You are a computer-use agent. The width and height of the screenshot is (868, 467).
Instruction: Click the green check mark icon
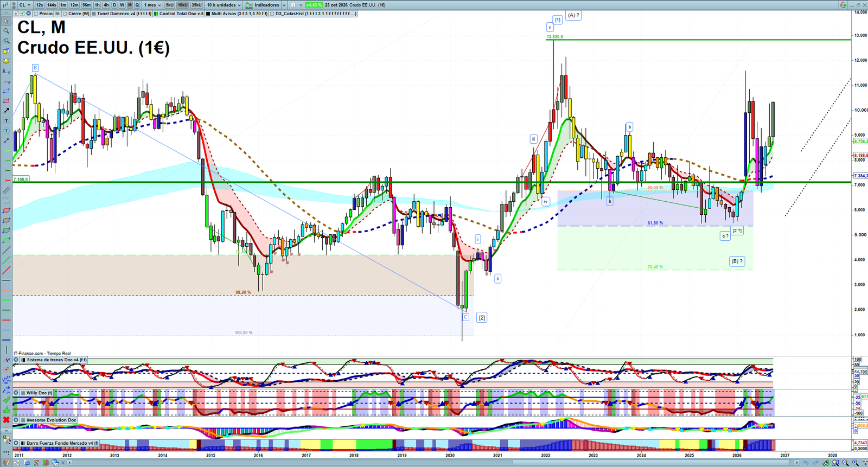7,400
